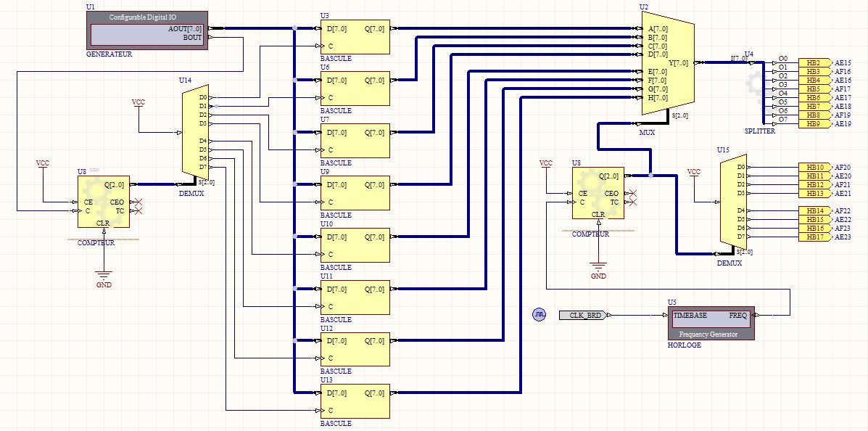Image resolution: width=868 pixels, height=431 pixels.
Task: Click the HB9 output port
Action: 815,124
